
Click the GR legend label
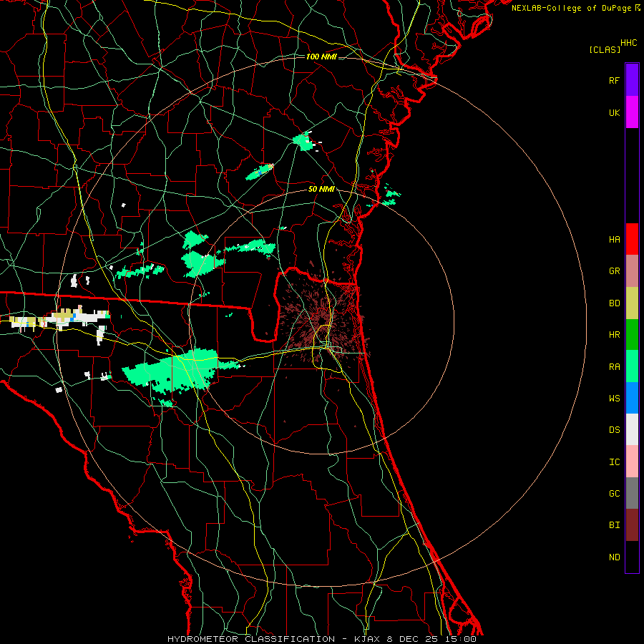coord(614,271)
